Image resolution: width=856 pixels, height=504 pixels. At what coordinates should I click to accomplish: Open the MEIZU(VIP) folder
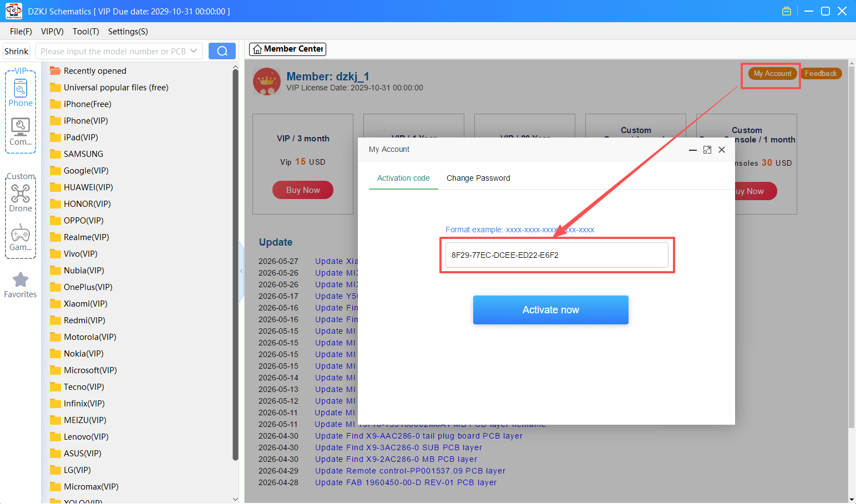tap(78, 420)
